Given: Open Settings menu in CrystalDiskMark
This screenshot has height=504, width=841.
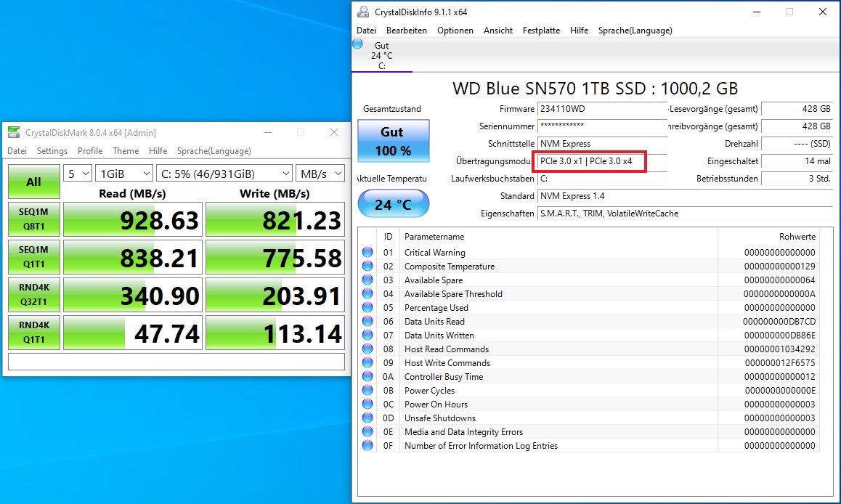Looking at the screenshot, I should 52,150.
